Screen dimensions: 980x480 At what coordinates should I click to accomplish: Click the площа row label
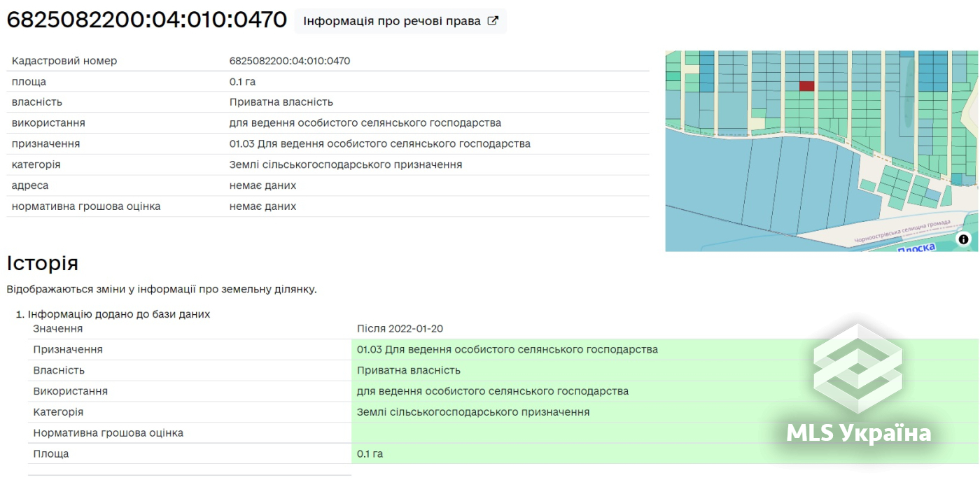point(29,82)
